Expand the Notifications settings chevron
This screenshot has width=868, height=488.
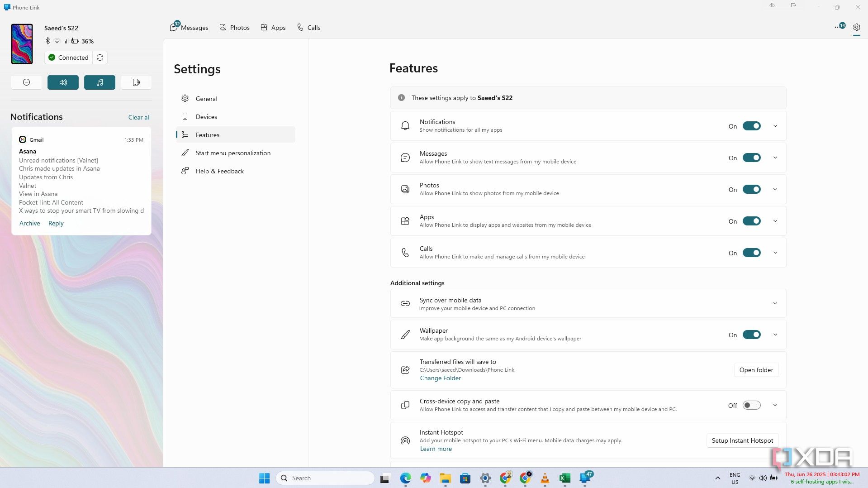click(x=775, y=126)
